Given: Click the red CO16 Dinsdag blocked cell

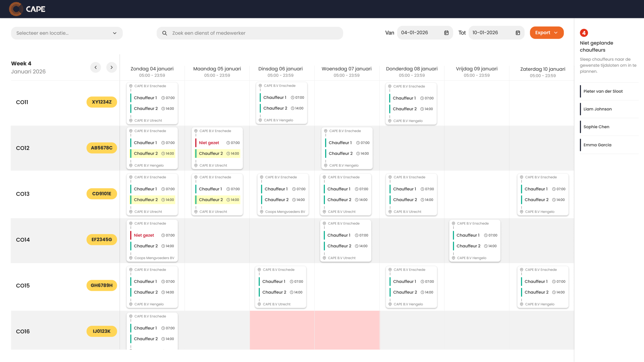Looking at the screenshot, I should [282, 330].
